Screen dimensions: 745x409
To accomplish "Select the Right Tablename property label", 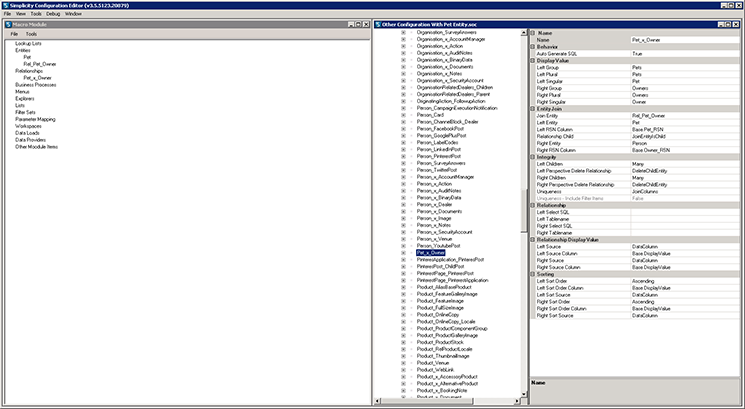I will (x=554, y=233).
